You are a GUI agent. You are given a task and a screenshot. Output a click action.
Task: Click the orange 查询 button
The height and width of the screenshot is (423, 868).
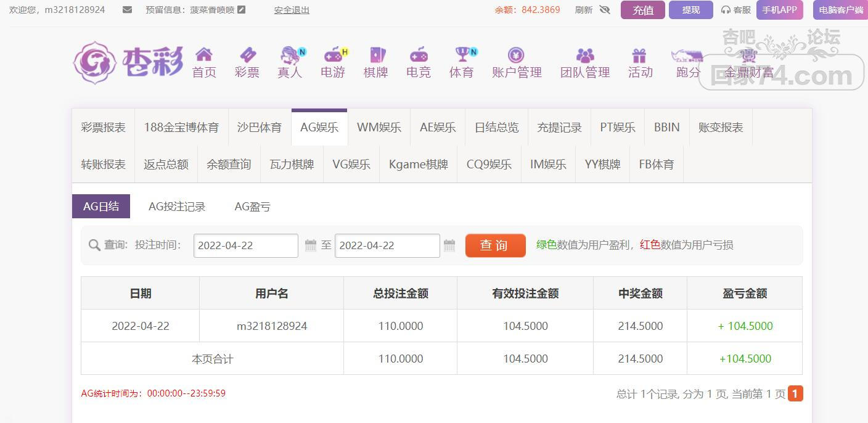pyautogui.click(x=496, y=245)
